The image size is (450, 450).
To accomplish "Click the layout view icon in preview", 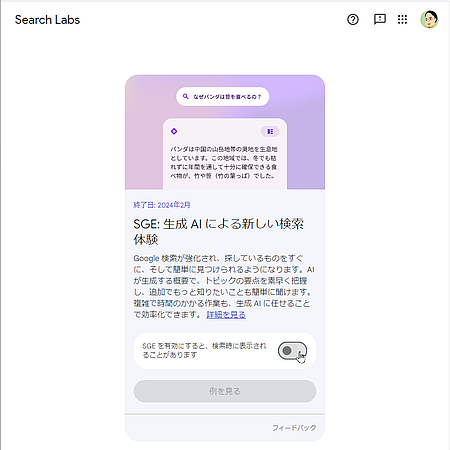I will pos(270,131).
